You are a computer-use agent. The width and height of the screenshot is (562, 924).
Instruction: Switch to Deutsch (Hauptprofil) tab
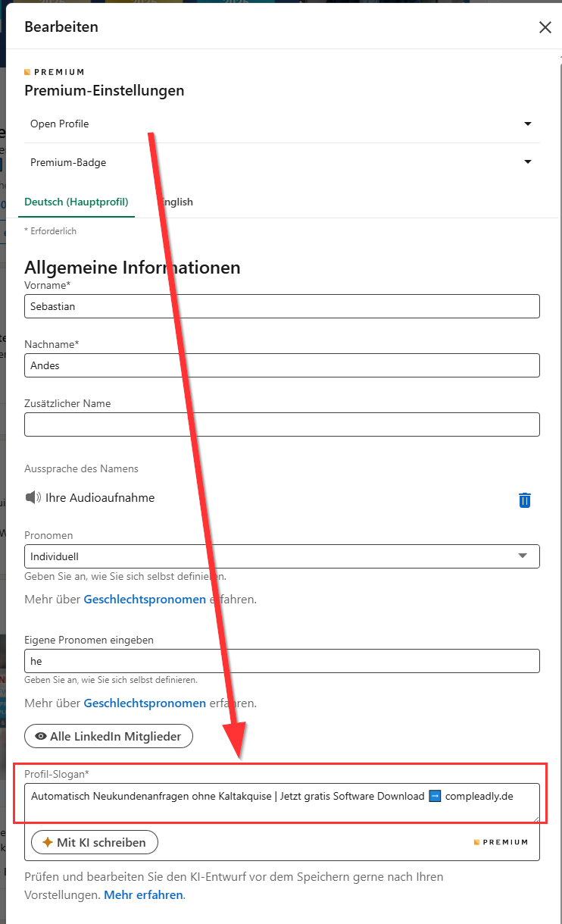(76, 202)
